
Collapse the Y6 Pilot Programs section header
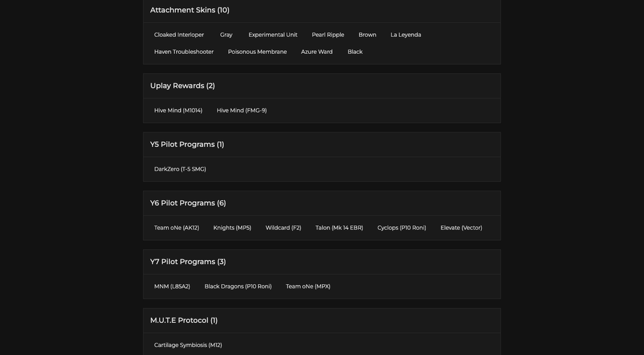tap(321, 203)
